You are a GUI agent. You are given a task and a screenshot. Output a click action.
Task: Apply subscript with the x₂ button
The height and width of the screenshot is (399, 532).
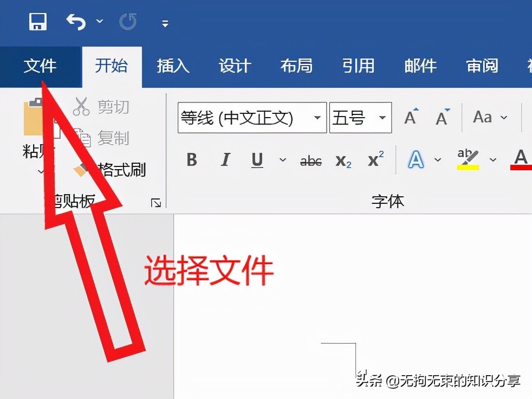pos(343,160)
